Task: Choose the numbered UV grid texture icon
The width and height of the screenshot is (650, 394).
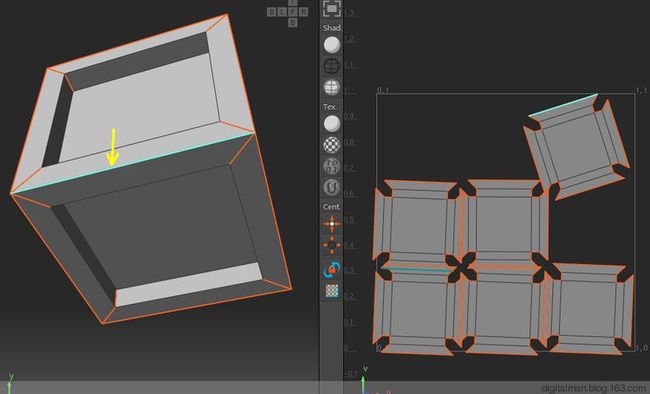Action: click(x=332, y=166)
